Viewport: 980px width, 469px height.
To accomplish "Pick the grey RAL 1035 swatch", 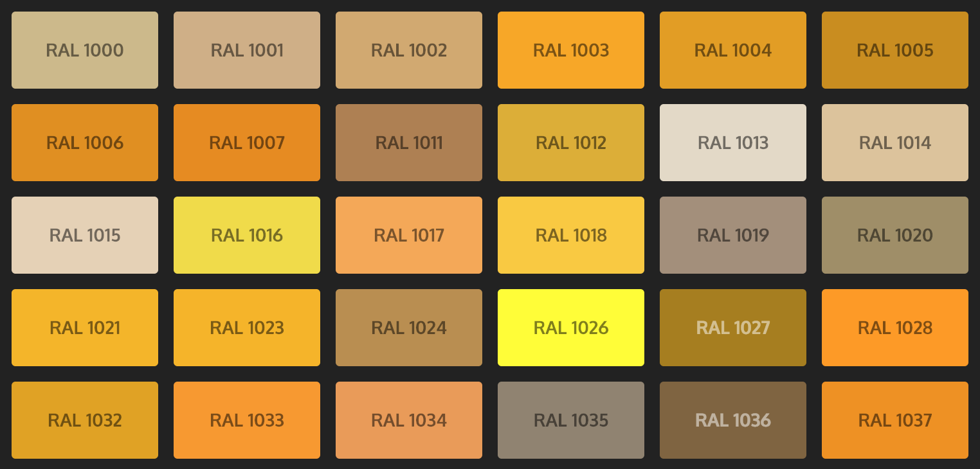I will (x=571, y=420).
